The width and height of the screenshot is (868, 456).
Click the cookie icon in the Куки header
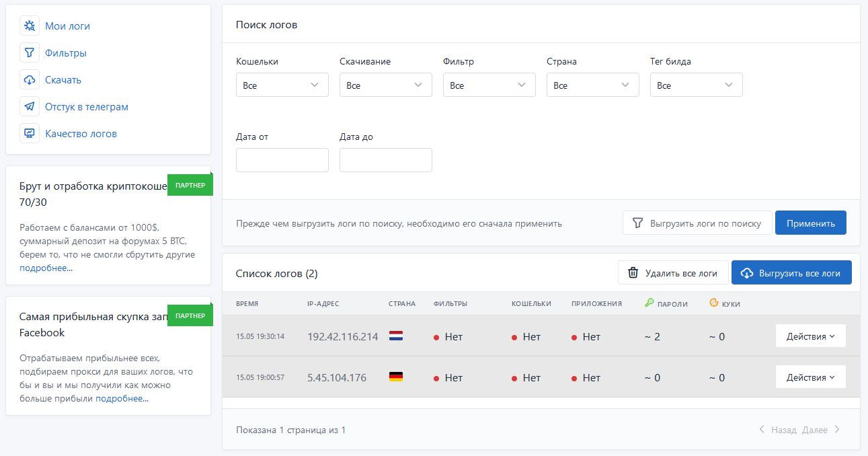(714, 303)
